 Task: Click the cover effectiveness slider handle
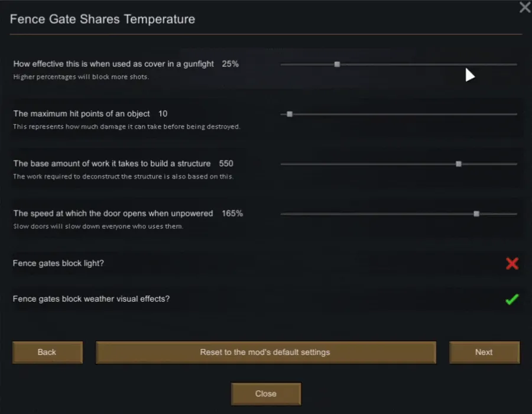pyautogui.click(x=337, y=64)
